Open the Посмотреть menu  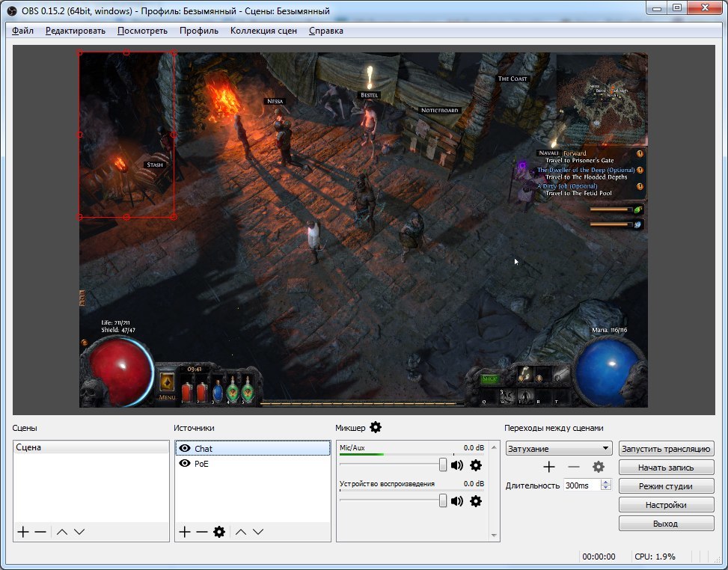[142, 31]
